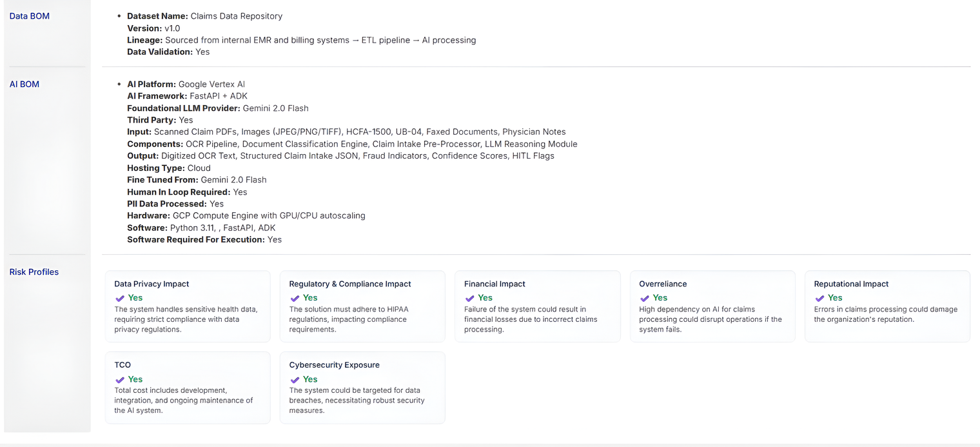Screen dimensions: 980x447
Task: Click the Reputational Impact checkmark icon
Action: [x=819, y=299]
